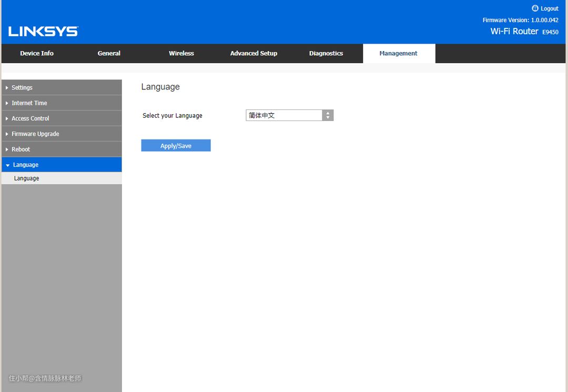
Task: Expand the Internet Time arrow icon
Action: coord(7,103)
